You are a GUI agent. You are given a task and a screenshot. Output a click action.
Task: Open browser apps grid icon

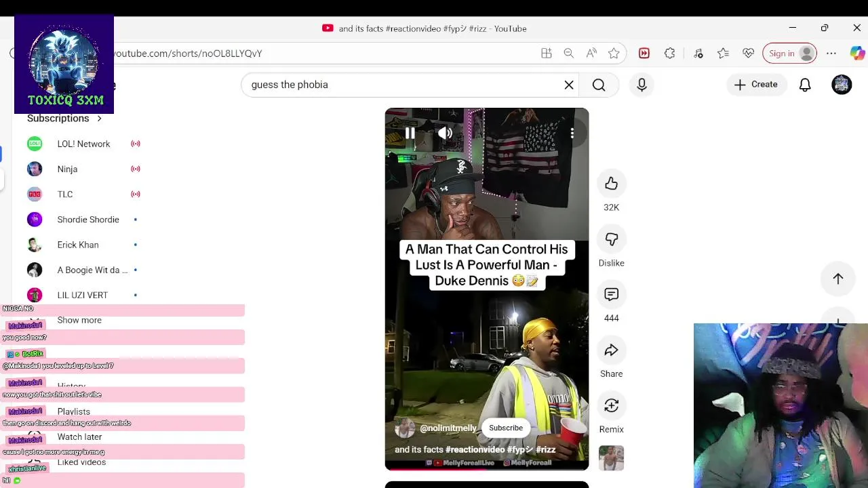(x=546, y=54)
